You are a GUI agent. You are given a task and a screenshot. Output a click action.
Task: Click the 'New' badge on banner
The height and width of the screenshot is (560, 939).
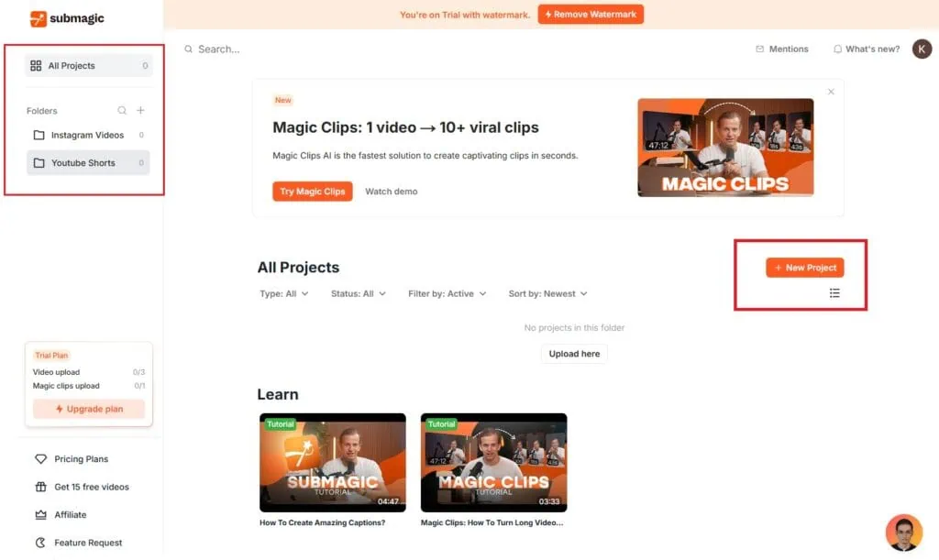coord(283,100)
